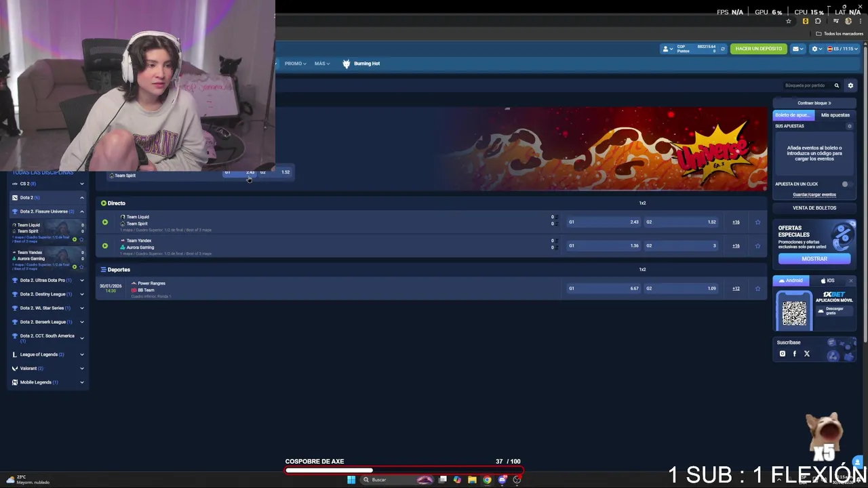This screenshot has height=488, width=868.
Task: Click the Guardar/cargar eventos link
Action: (814, 195)
